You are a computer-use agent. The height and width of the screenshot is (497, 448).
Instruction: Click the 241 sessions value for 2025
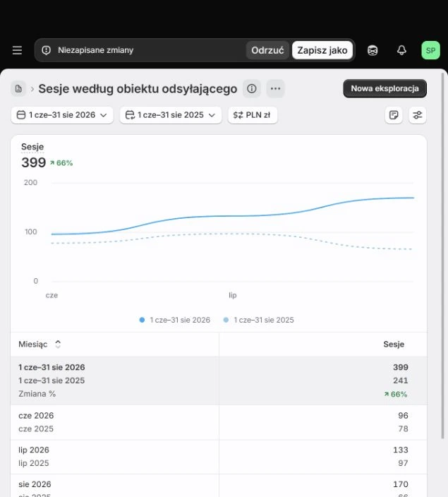(x=401, y=381)
